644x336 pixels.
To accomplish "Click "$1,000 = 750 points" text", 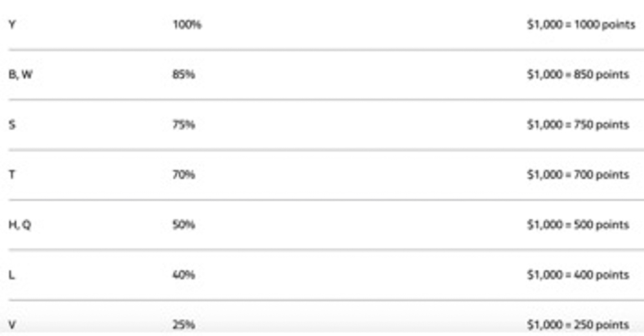I will point(578,124).
